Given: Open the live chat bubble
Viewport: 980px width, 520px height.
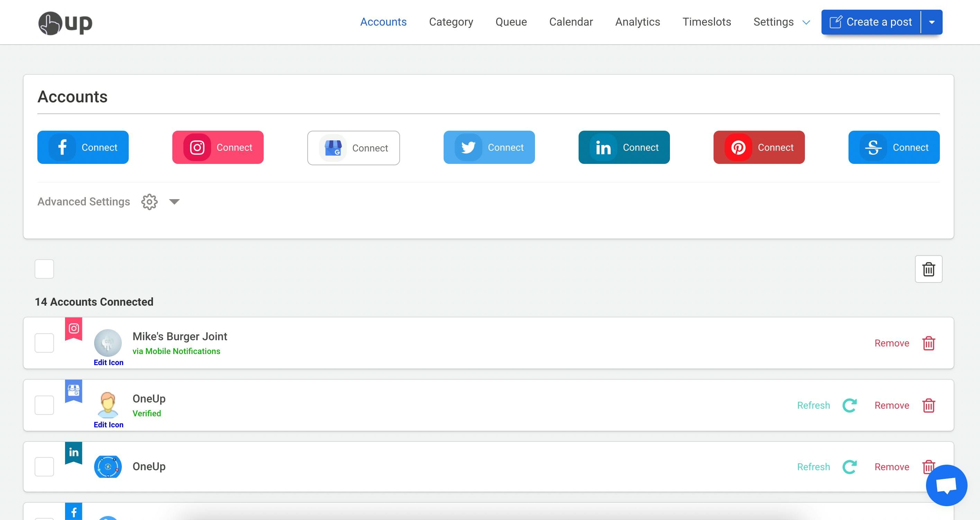Looking at the screenshot, I should coord(946,485).
